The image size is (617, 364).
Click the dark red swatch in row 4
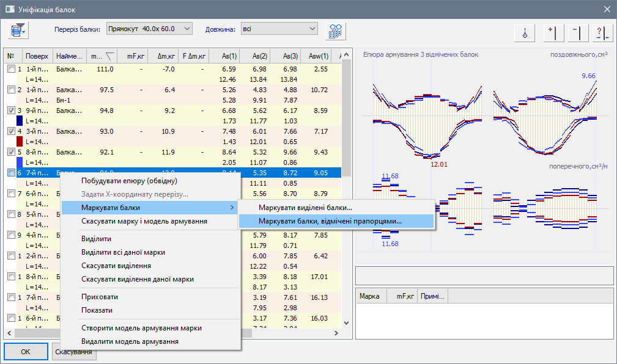tap(20, 141)
